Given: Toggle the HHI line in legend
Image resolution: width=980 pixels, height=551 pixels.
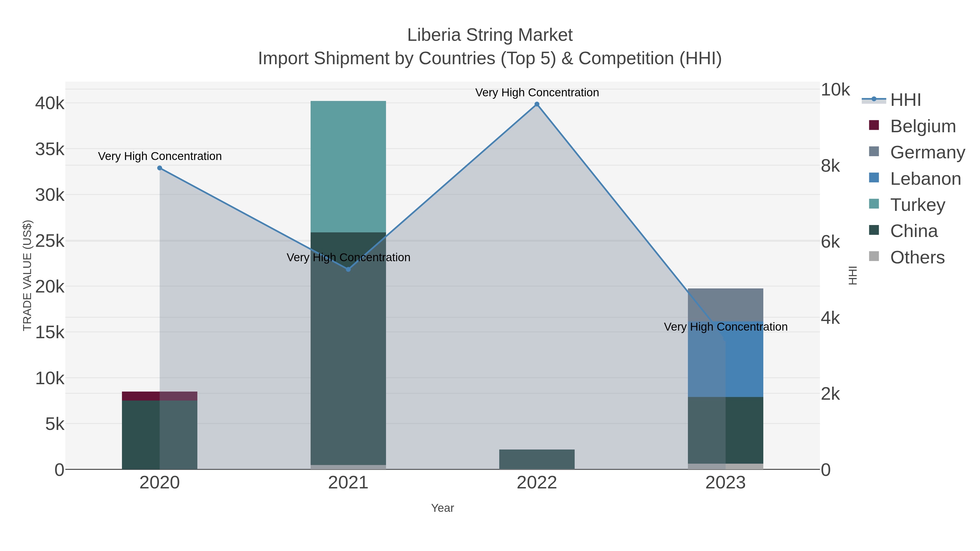Looking at the screenshot, I should point(891,100).
